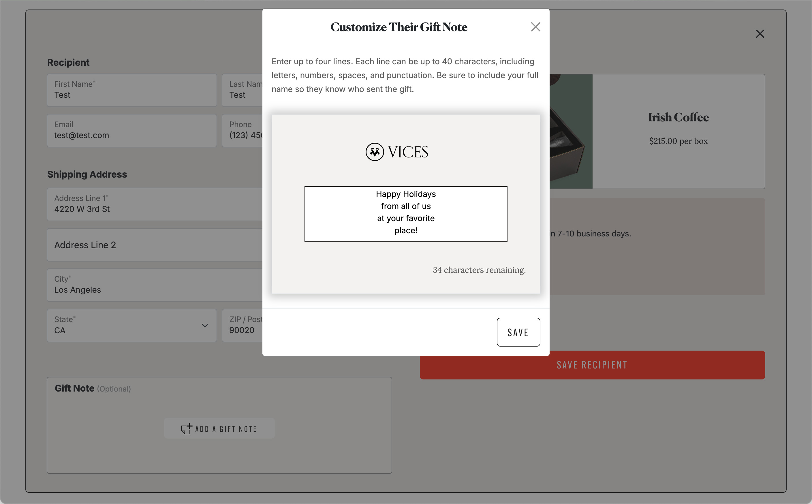Open the State selector showing CA

coord(132,326)
